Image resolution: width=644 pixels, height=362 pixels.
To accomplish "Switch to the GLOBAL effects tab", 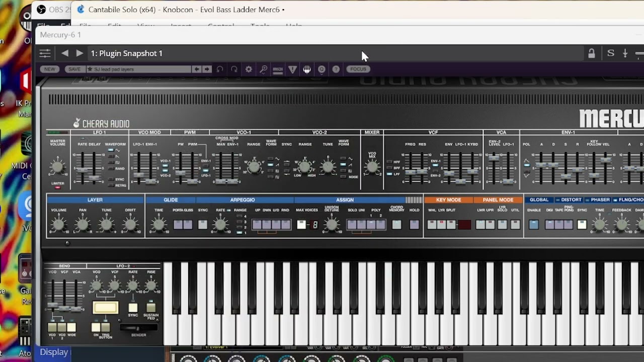I will point(539,200).
